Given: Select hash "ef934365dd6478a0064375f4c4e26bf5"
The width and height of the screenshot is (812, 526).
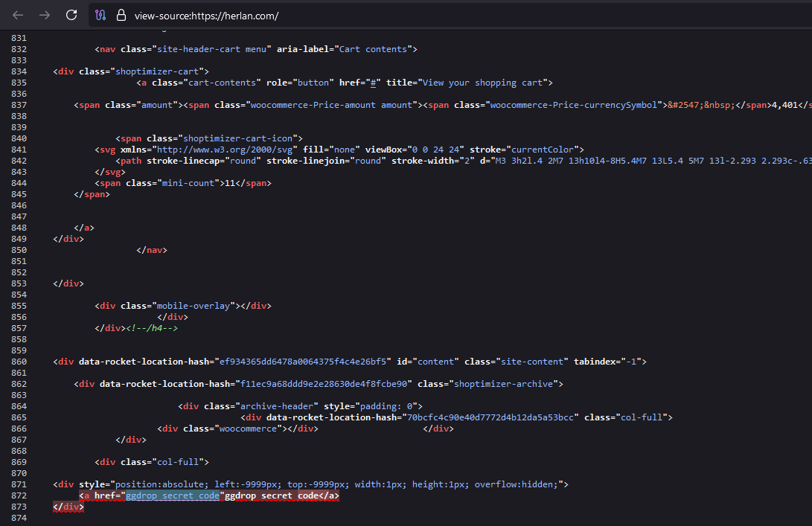Looking at the screenshot, I should pos(303,362).
